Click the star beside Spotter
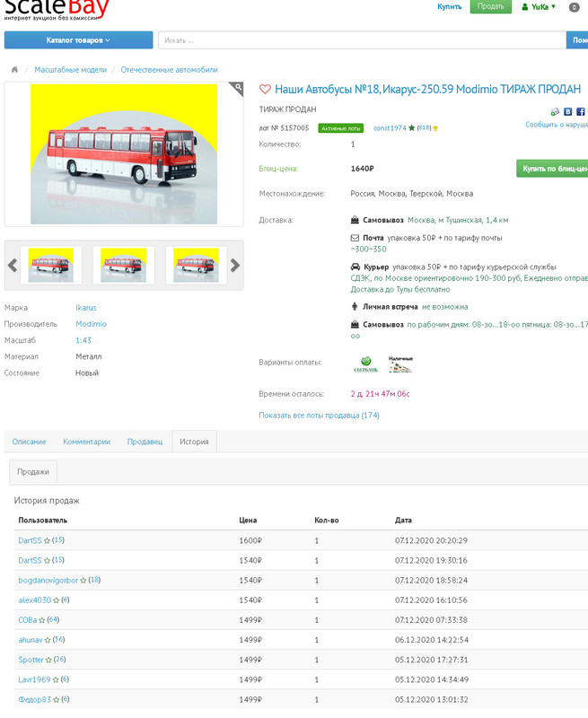The height and width of the screenshot is (718, 588). coord(48,660)
